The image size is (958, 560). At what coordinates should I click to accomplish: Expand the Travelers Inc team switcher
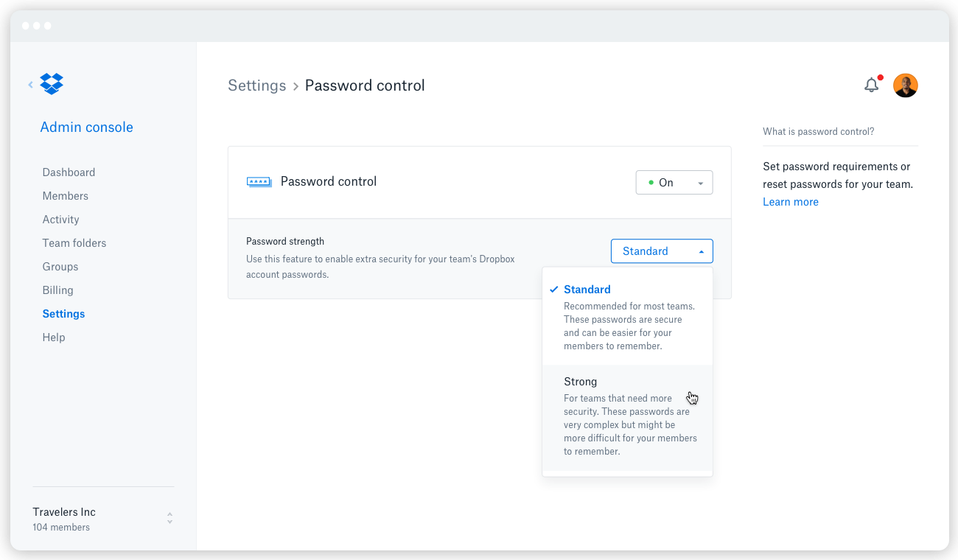169,519
